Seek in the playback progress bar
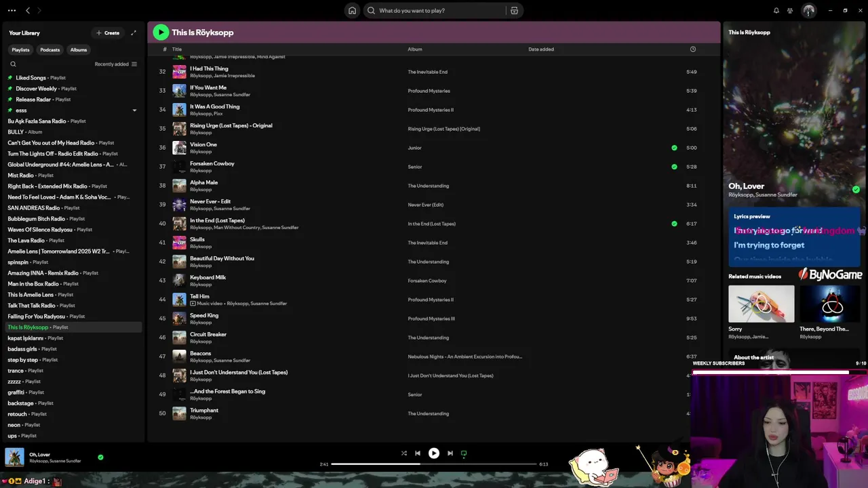Image resolution: width=868 pixels, height=488 pixels. pos(434,464)
